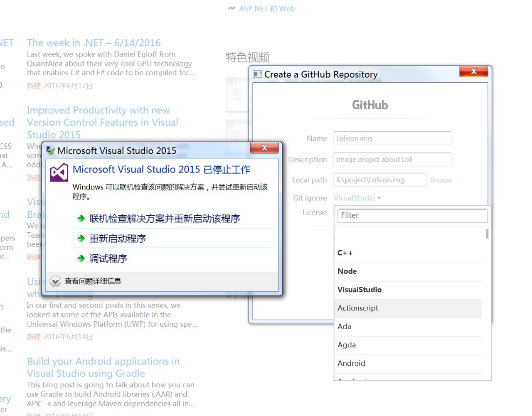Viewport: 532px width, 416px height.
Task: Click the GitHub logo text in dialog
Action: 370,105
